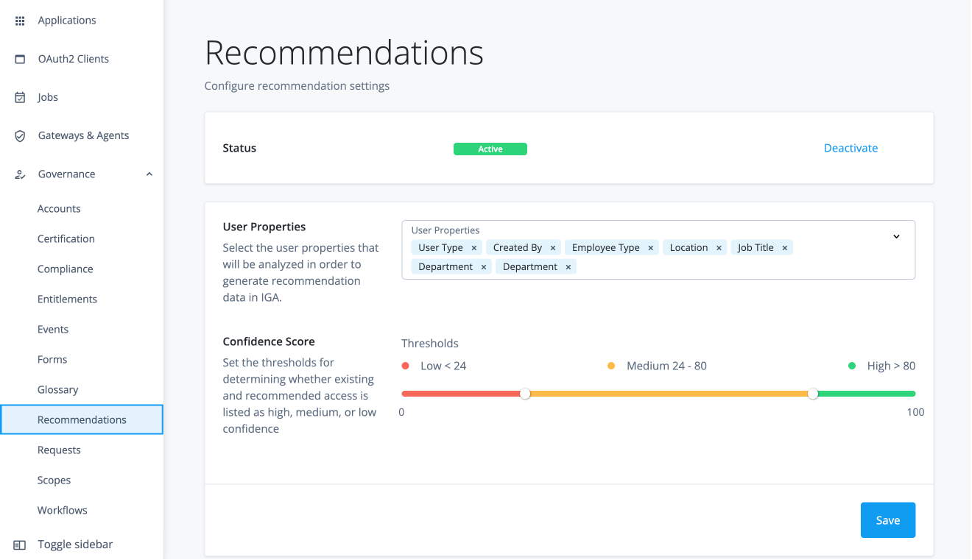Click the Applications grid icon
972x560 pixels.
20,20
